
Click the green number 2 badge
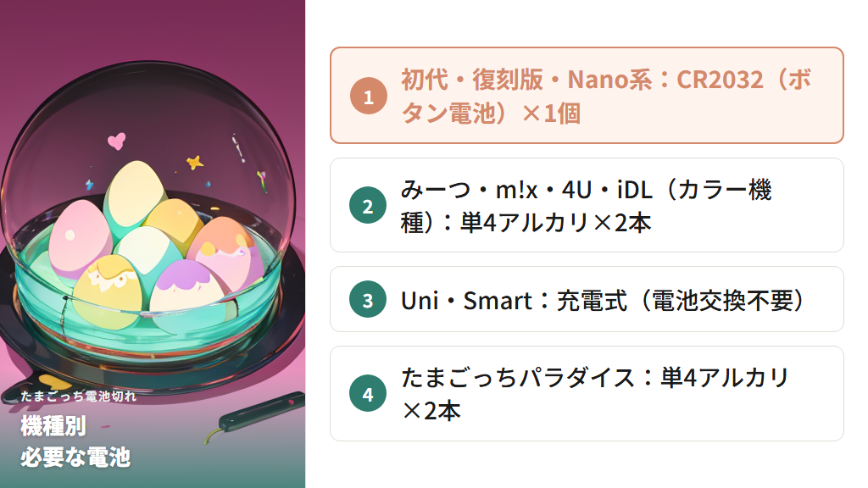click(368, 206)
